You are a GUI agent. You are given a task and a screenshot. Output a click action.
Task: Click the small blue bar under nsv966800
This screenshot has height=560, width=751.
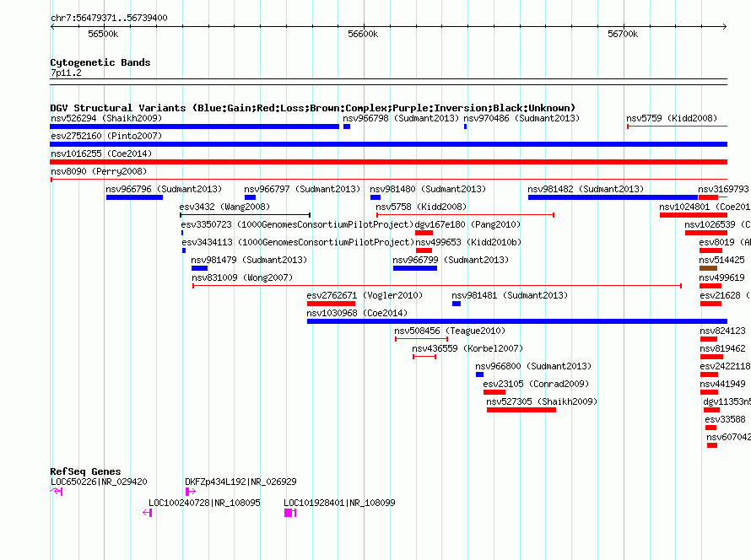coord(479,374)
